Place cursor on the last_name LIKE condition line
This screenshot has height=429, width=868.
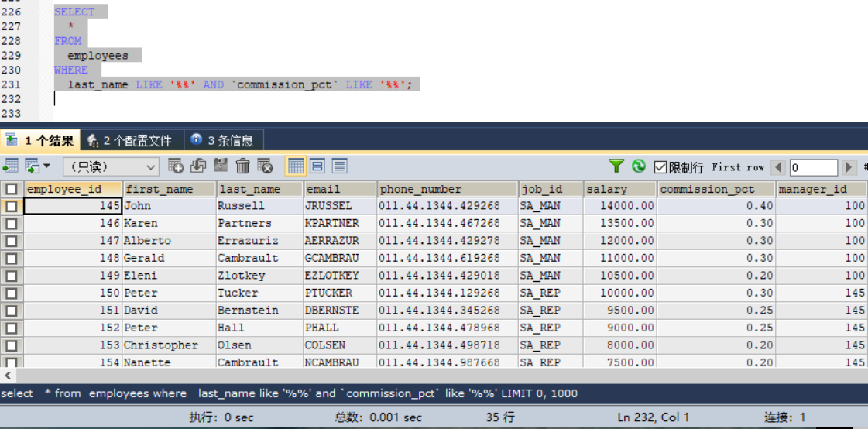click(240, 84)
